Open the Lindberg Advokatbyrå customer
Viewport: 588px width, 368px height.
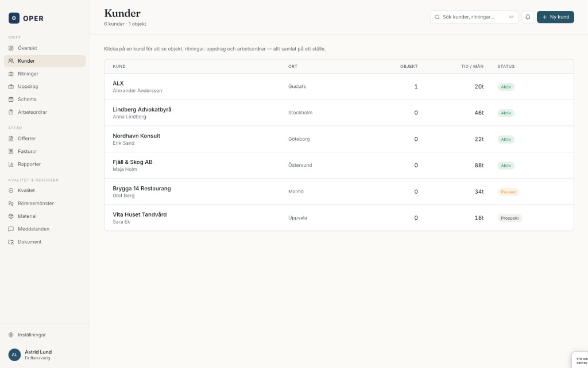tap(339, 113)
